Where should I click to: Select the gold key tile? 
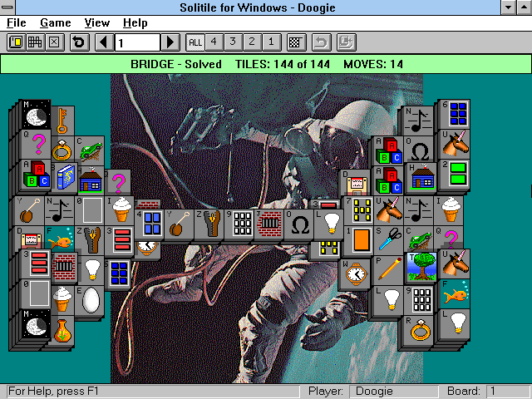[62, 121]
